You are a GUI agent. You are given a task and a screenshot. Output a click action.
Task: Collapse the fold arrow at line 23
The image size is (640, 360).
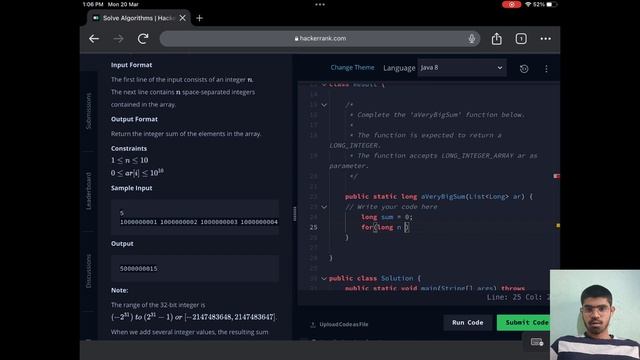click(x=324, y=207)
